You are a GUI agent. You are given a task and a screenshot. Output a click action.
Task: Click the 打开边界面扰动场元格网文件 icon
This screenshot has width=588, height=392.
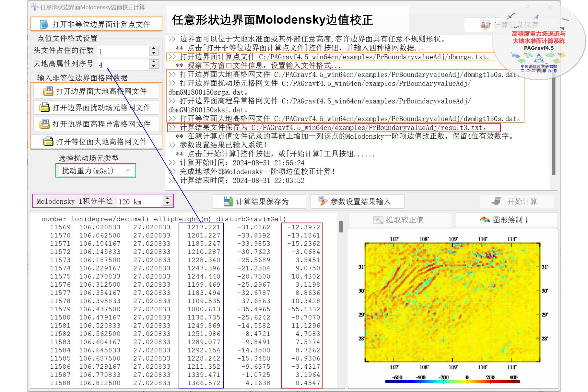tap(44, 107)
